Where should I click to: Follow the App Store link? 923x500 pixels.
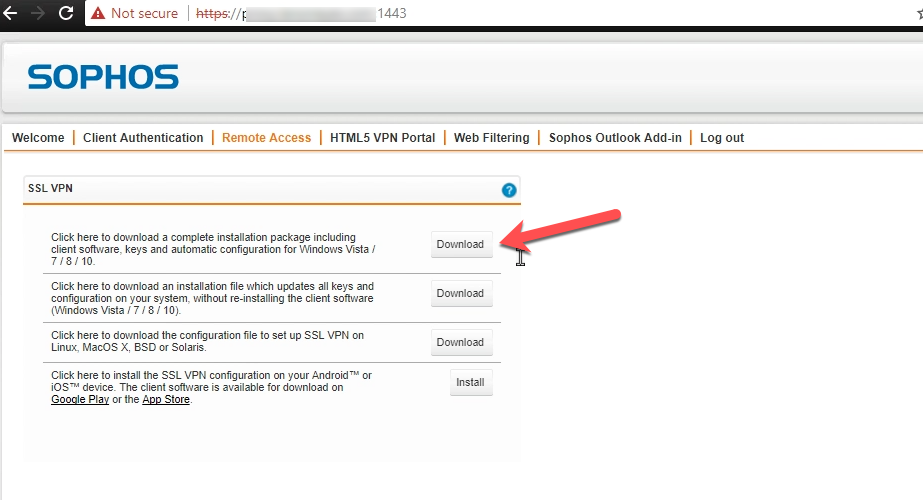(x=166, y=399)
